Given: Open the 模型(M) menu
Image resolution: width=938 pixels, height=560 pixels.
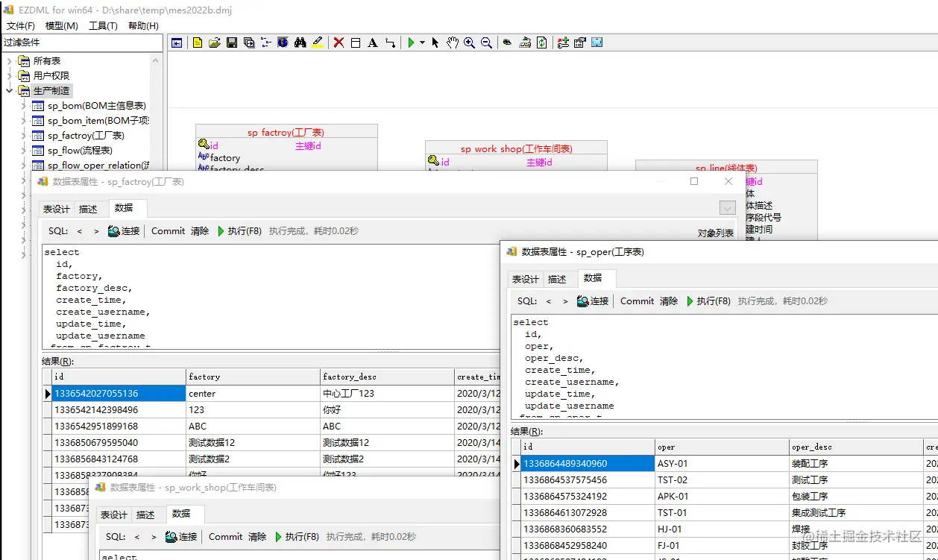Looking at the screenshot, I should click(x=62, y=25).
